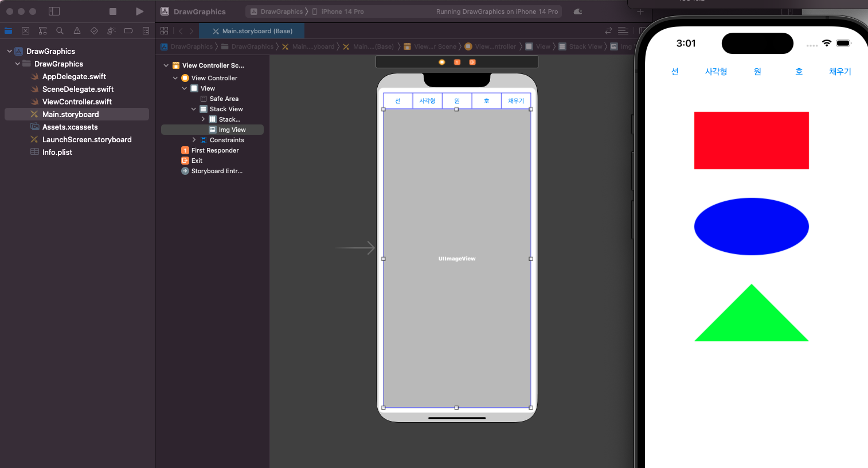Screen dimensions: 868x468
Task: Select Img View in document outline
Action: 212,130
